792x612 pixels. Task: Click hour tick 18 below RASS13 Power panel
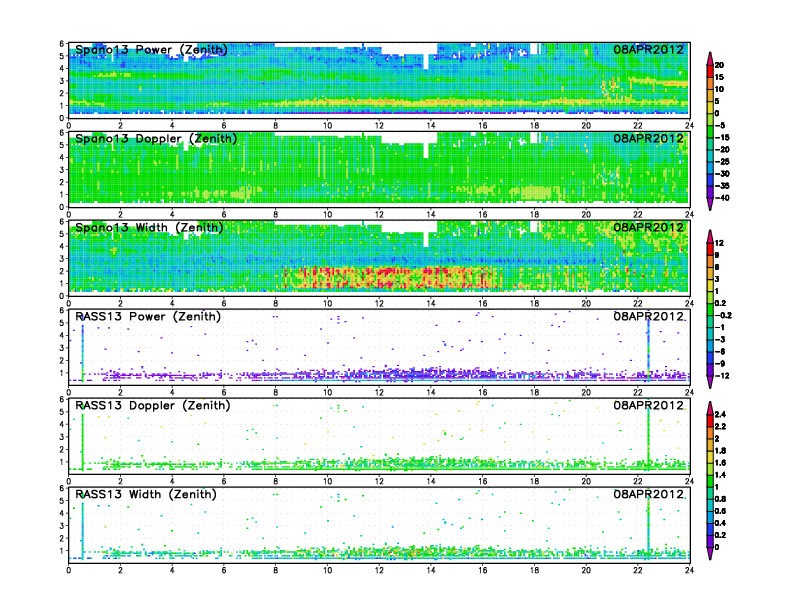[534, 392]
